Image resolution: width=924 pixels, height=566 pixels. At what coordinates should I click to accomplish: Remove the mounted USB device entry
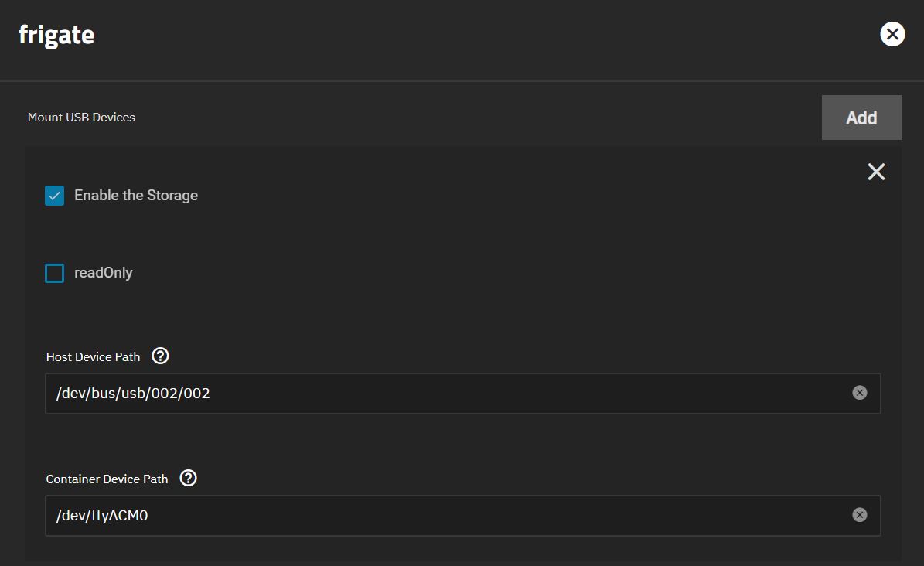point(876,172)
